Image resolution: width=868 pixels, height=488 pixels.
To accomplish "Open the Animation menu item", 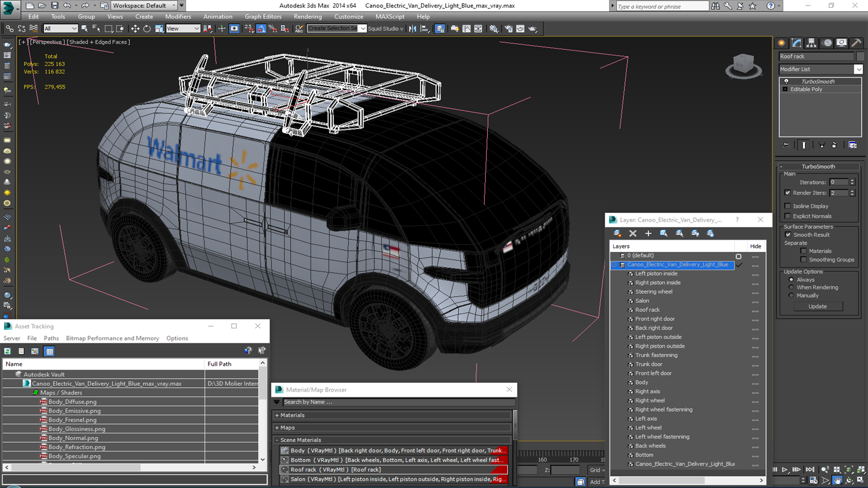I will 217,16.
